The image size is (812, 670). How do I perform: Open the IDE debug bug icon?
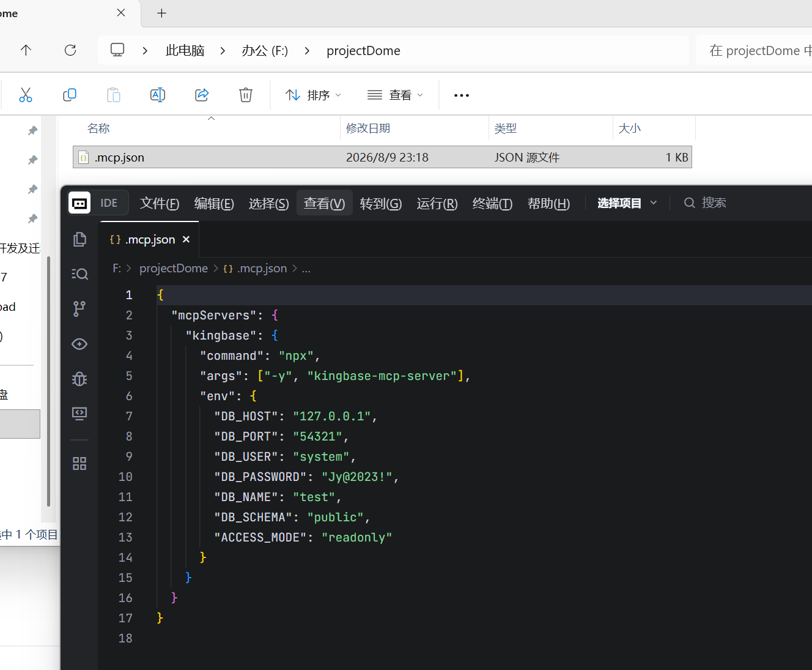click(x=79, y=379)
